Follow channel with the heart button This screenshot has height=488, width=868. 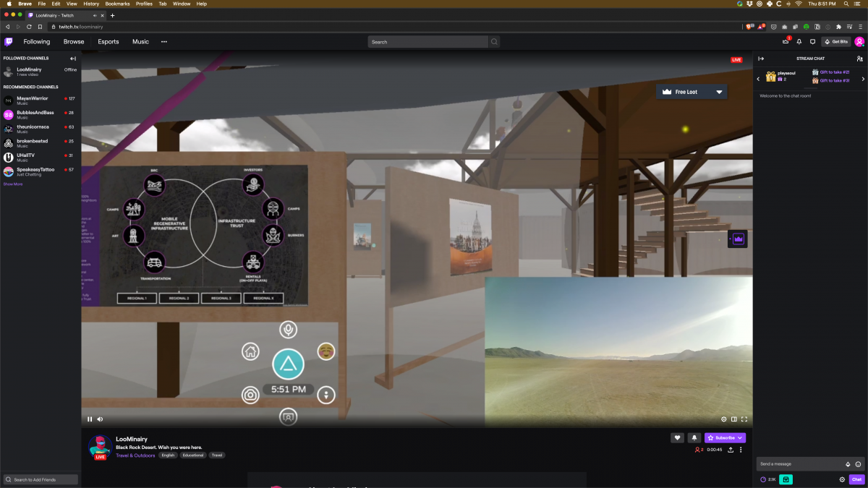coord(677,437)
